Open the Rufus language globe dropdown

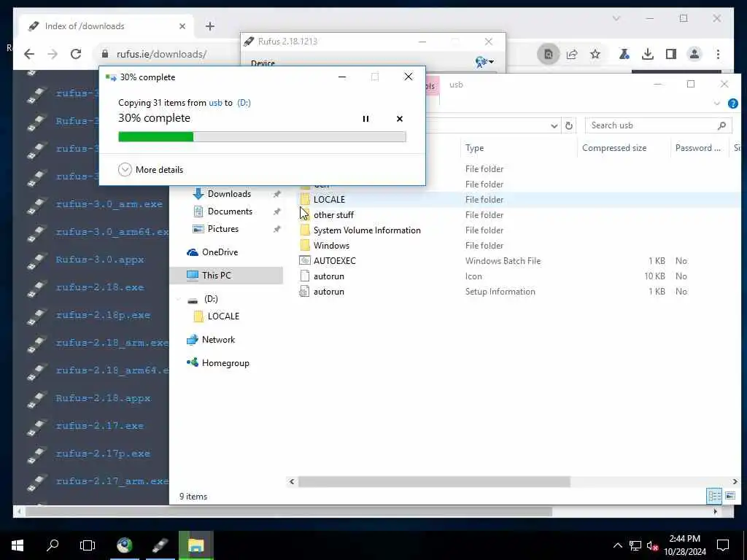coord(484,62)
